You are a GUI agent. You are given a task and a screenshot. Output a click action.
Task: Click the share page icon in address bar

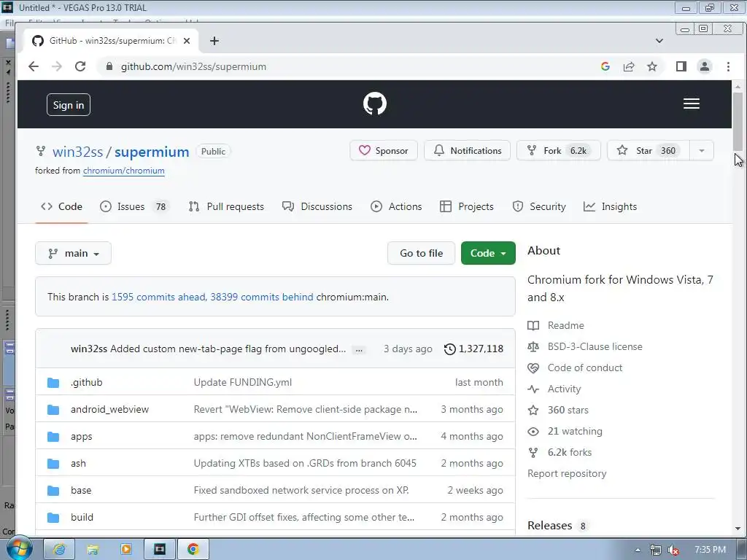[629, 66]
